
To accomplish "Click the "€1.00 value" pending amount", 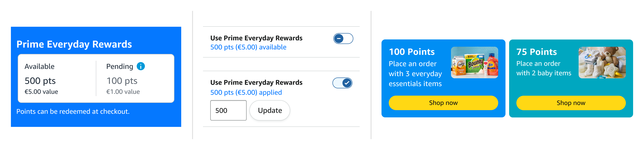I will (x=123, y=92).
